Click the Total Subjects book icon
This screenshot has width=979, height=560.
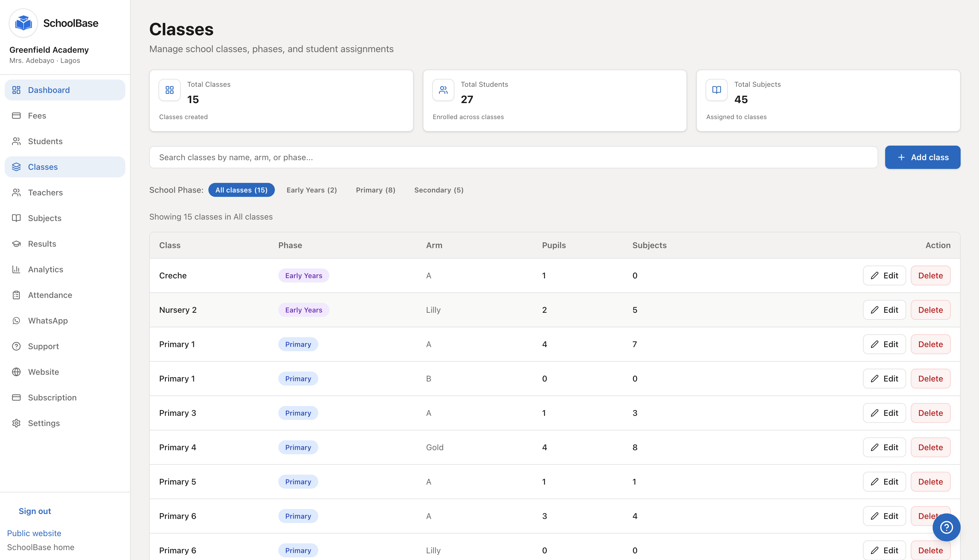[717, 90]
